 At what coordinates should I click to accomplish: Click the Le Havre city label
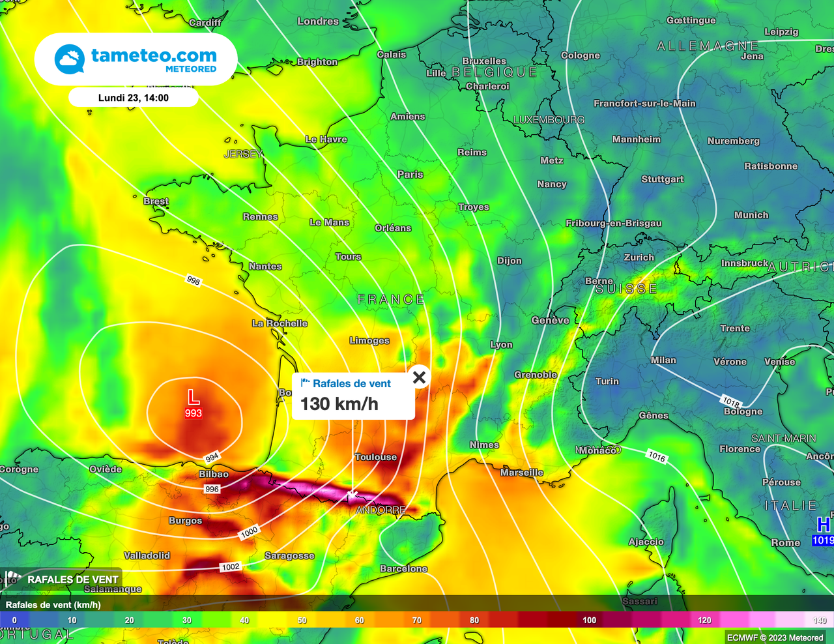point(326,139)
